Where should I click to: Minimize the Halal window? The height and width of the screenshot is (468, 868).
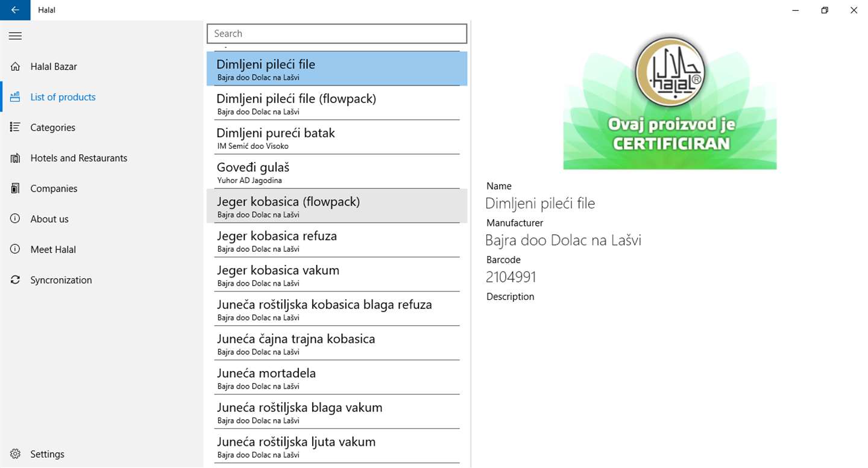point(796,10)
